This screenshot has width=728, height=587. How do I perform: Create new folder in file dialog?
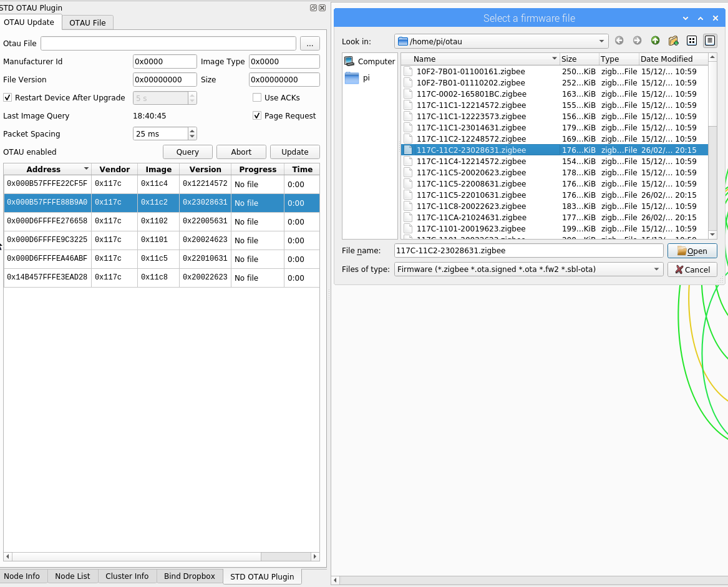pyautogui.click(x=673, y=41)
